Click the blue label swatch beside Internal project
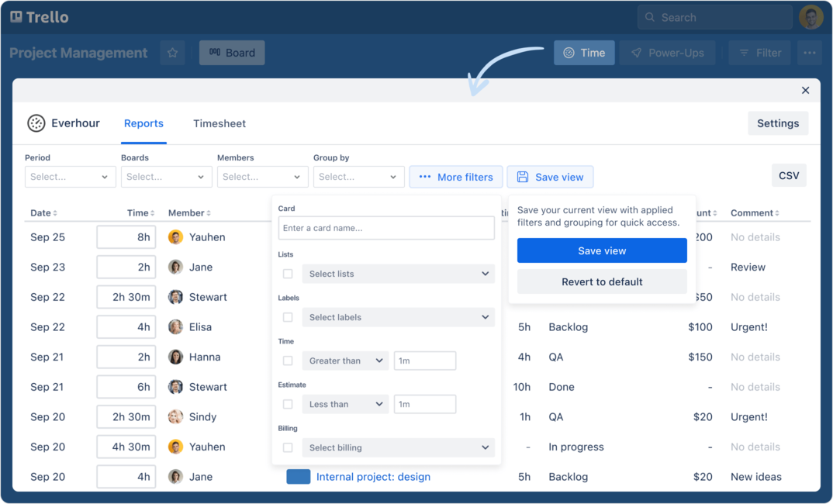The width and height of the screenshot is (833, 504). [x=298, y=477]
